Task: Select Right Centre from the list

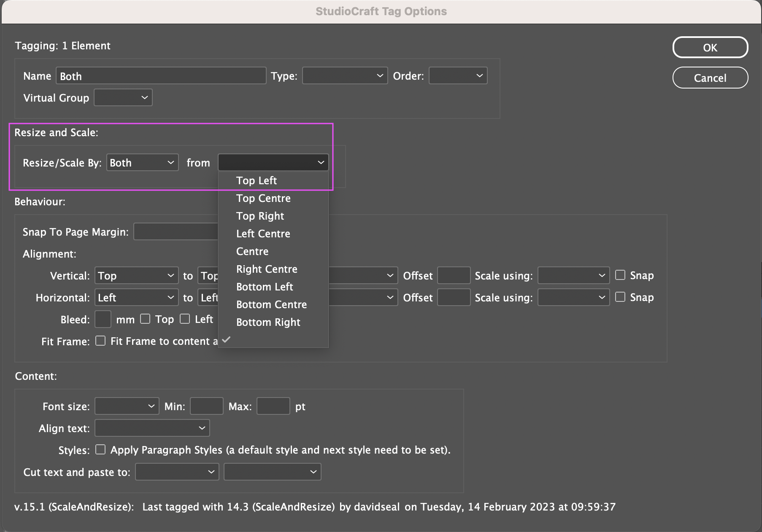Action: 273,269
